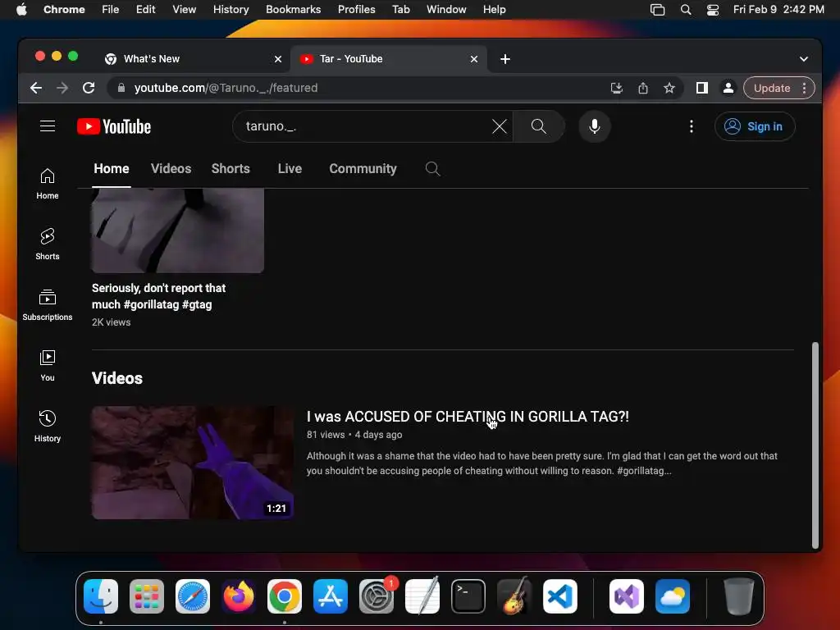Open the channel Community tab

click(363, 169)
